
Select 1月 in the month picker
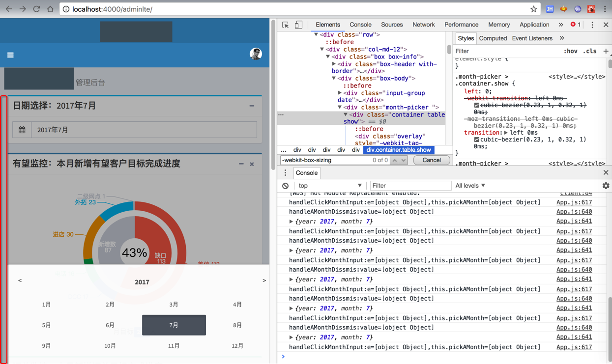point(46,305)
